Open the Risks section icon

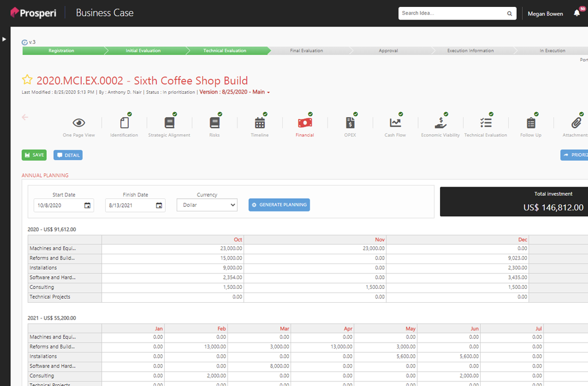coord(214,123)
